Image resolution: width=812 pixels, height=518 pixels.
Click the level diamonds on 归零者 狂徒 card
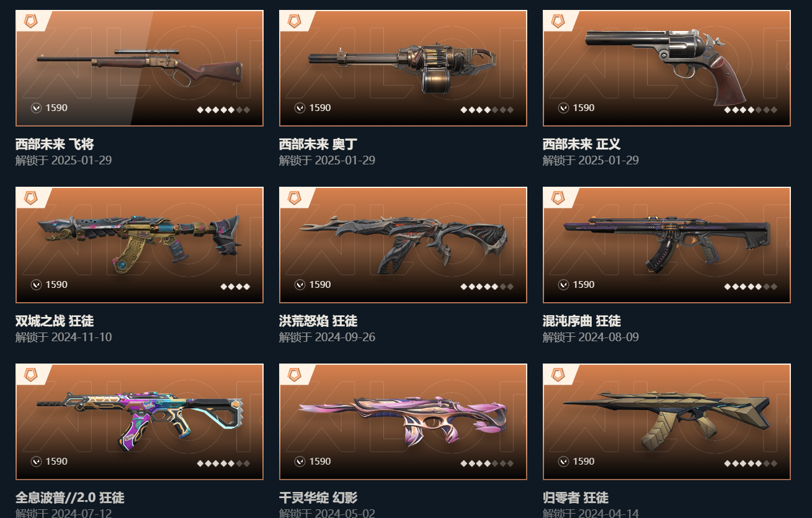click(751, 463)
